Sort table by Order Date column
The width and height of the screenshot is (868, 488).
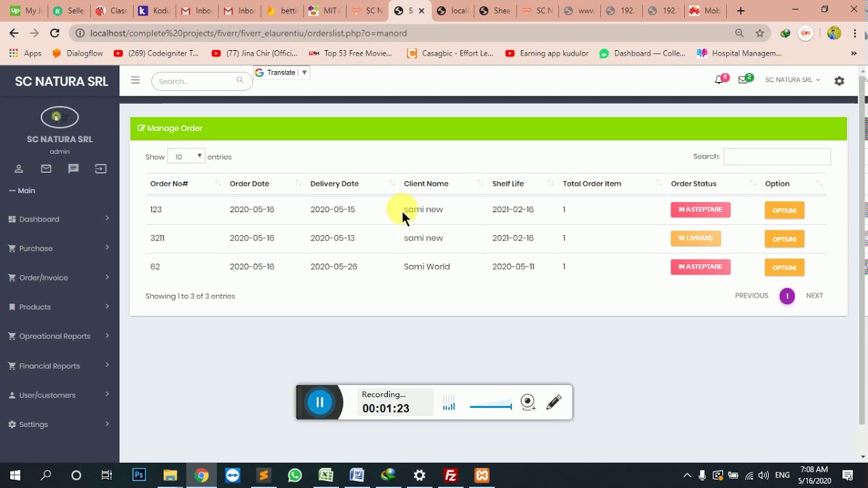tap(265, 184)
